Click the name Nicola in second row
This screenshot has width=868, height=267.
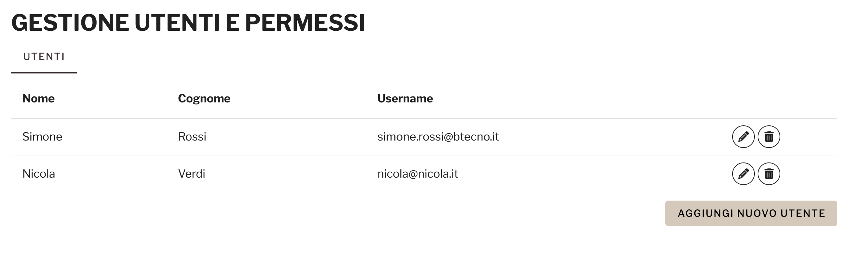[x=39, y=174]
